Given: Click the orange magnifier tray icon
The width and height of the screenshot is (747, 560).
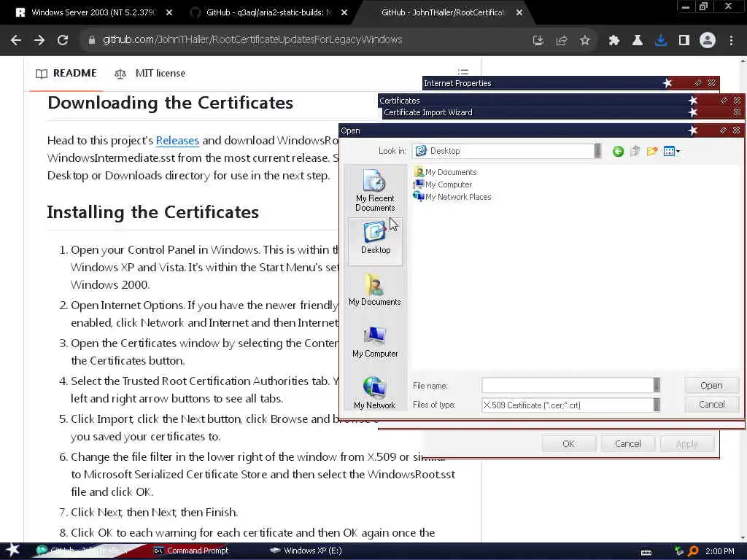Looking at the screenshot, I should point(693,551).
